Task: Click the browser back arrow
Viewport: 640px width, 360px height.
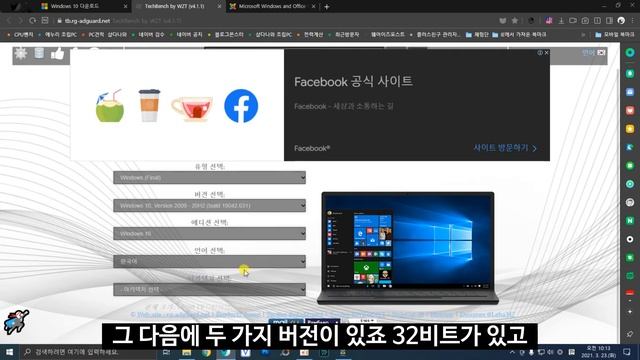Action: point(9,20)
